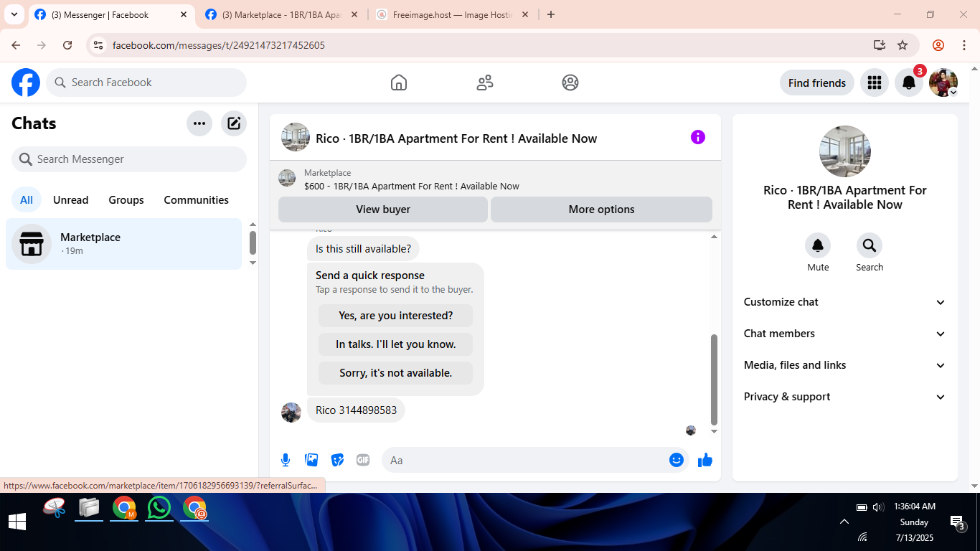
Task: Open the Home feed icon
Action: pyautogui.click(x=399, y=83)
